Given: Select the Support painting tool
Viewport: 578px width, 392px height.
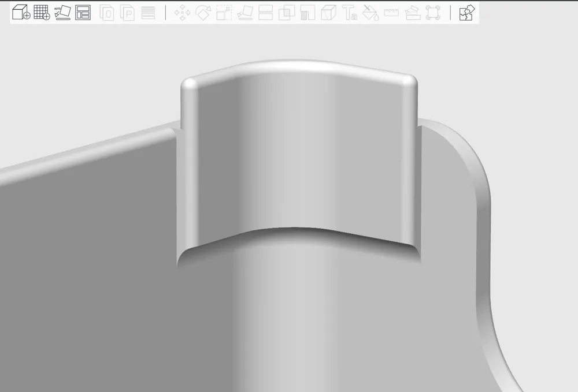Looking at the screenshot, I should point(307,13).
